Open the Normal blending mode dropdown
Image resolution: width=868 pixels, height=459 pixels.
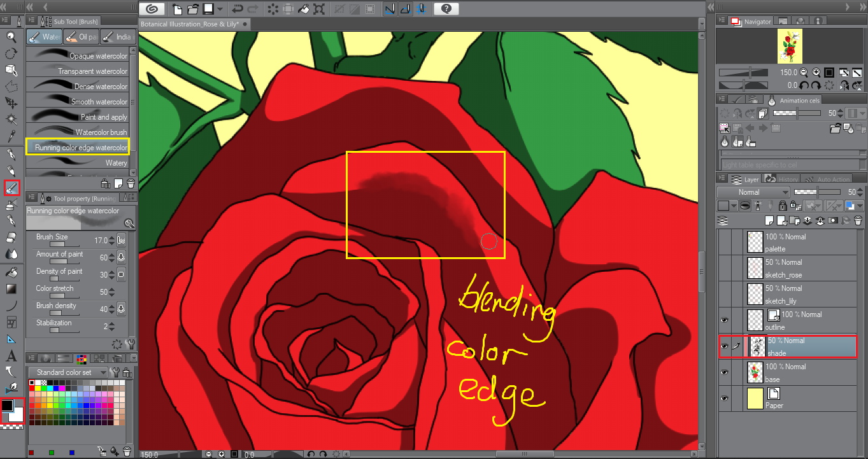[x=753, y=192]
